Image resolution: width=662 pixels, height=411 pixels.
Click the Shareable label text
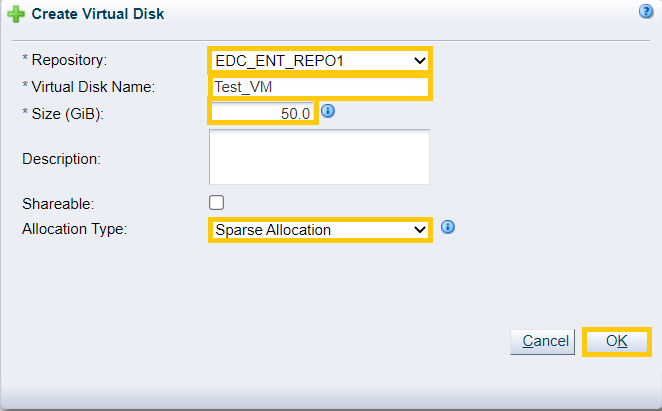click(x=58, y=204)
